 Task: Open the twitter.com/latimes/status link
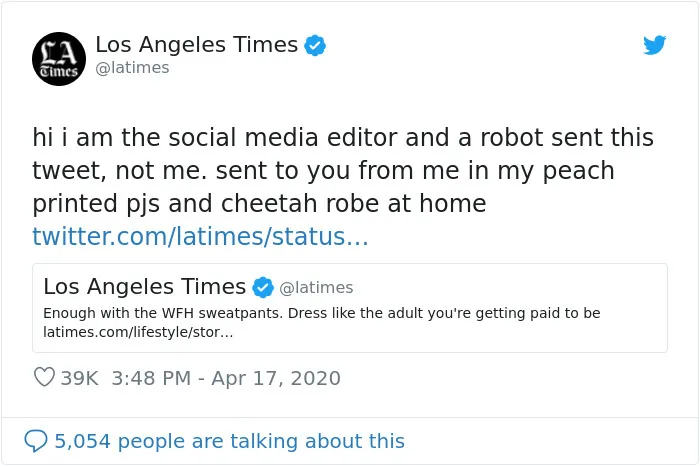(200, 236)
